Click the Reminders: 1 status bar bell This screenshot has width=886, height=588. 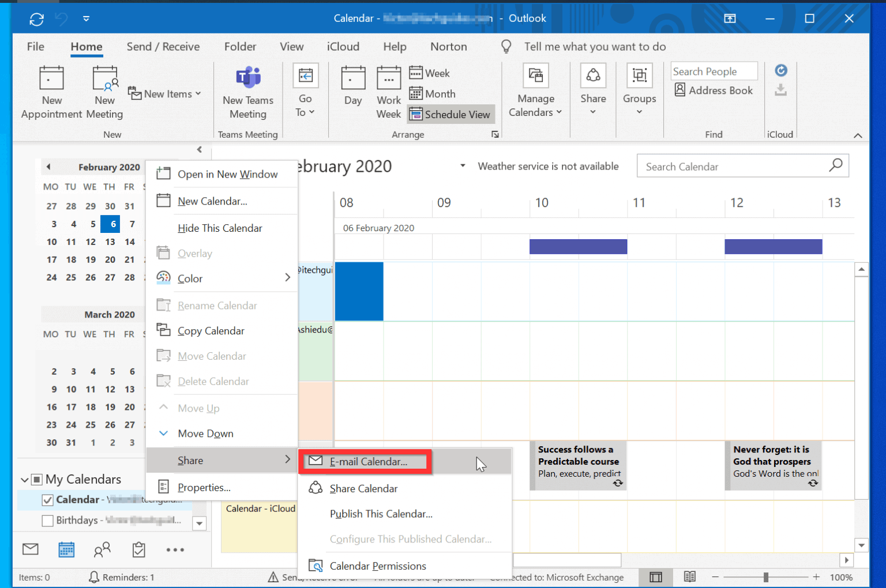(121, 577)
